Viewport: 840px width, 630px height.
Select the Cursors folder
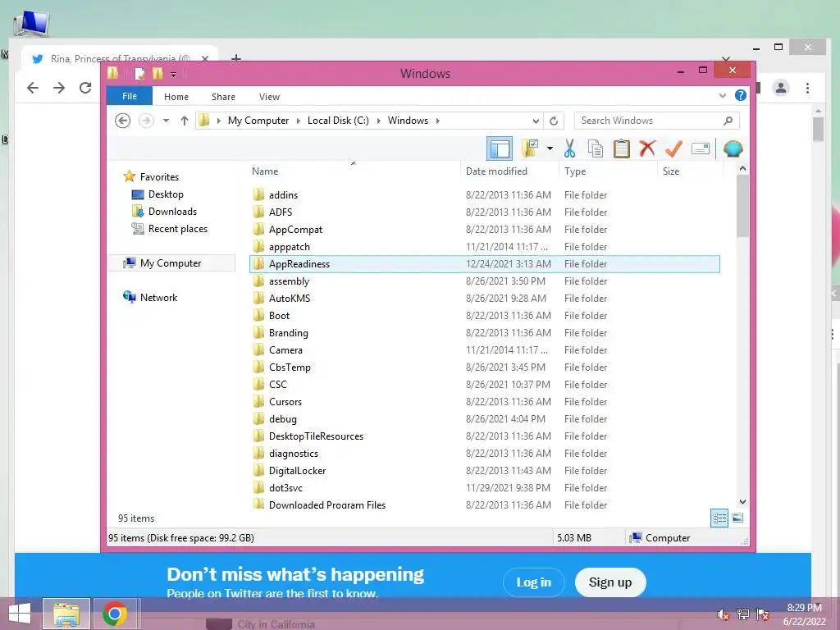484,402
